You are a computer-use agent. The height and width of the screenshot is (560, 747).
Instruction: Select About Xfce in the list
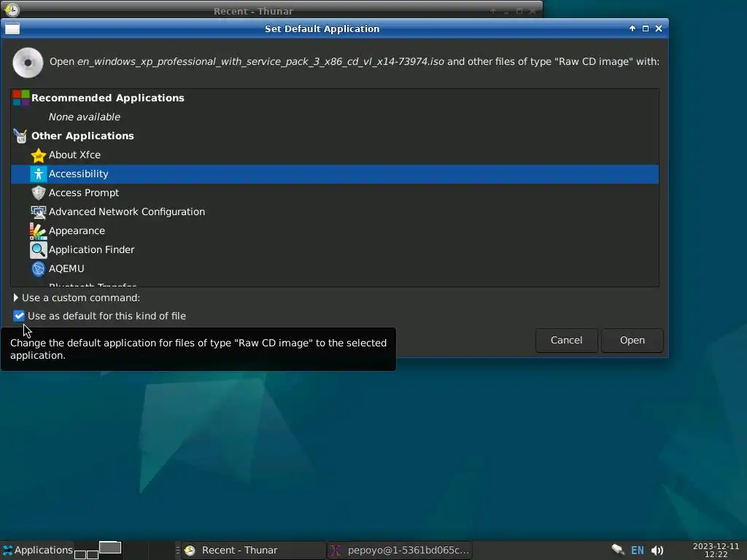(x=335, y=155)
